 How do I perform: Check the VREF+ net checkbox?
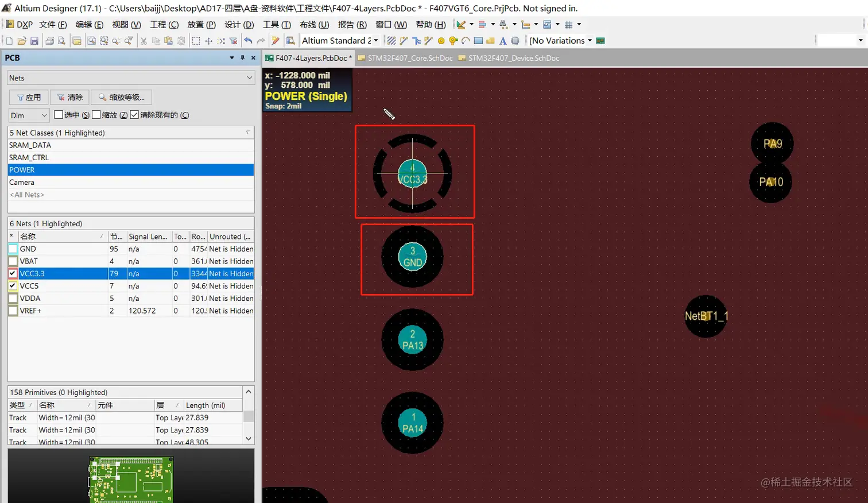click(x=13, y=311)
